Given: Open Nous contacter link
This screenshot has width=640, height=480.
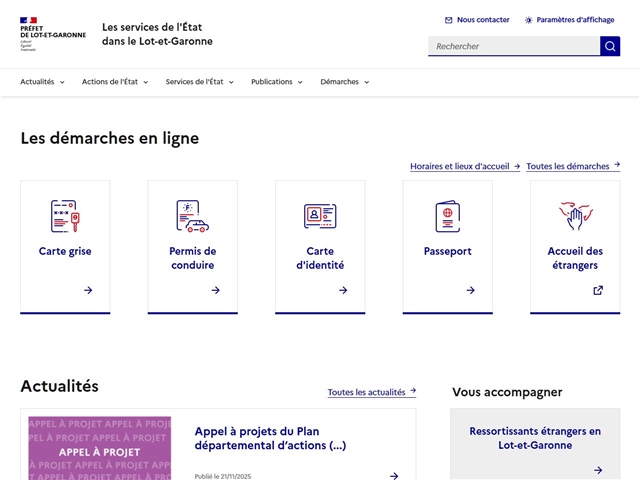Looking at the screenshot, I should [477, 20].
